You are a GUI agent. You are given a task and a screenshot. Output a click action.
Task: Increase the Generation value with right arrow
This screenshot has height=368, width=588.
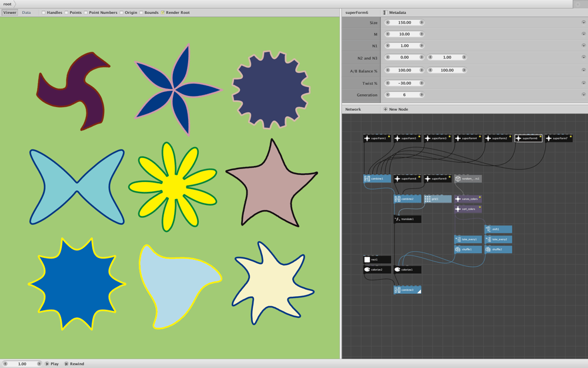point(422,95)
